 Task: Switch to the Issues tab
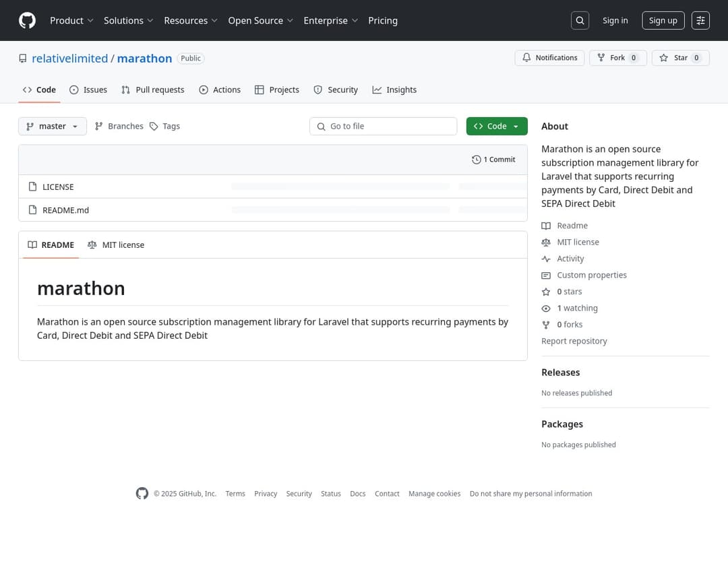pos(88,90)
